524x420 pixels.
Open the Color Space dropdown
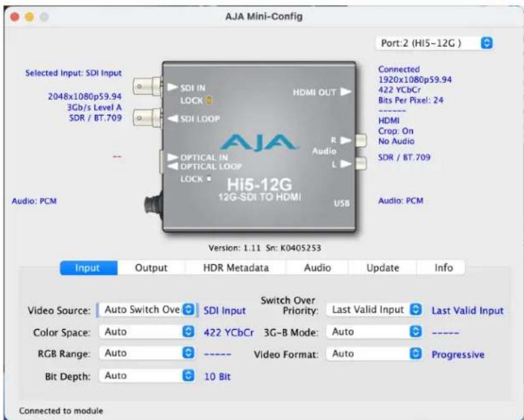[x=147, y=332]
